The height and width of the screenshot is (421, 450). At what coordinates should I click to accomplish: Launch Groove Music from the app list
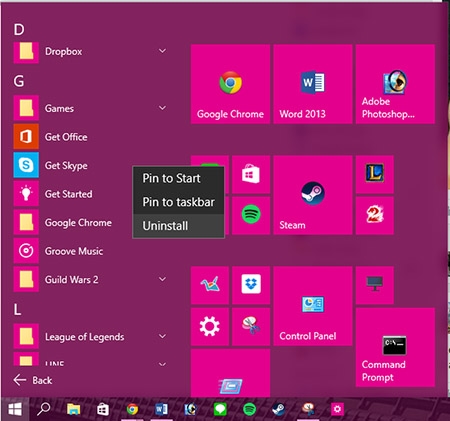pyautogui.click(x=90, y=251)
